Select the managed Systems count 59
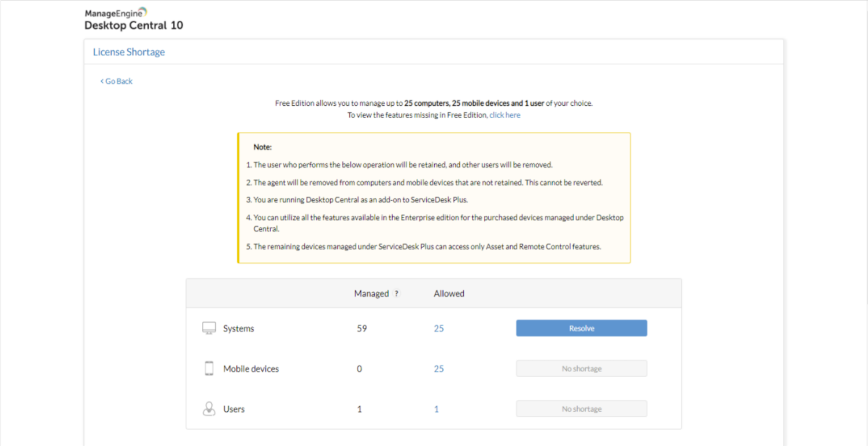Viewport: 868px width, 446px height. [362, 329]
